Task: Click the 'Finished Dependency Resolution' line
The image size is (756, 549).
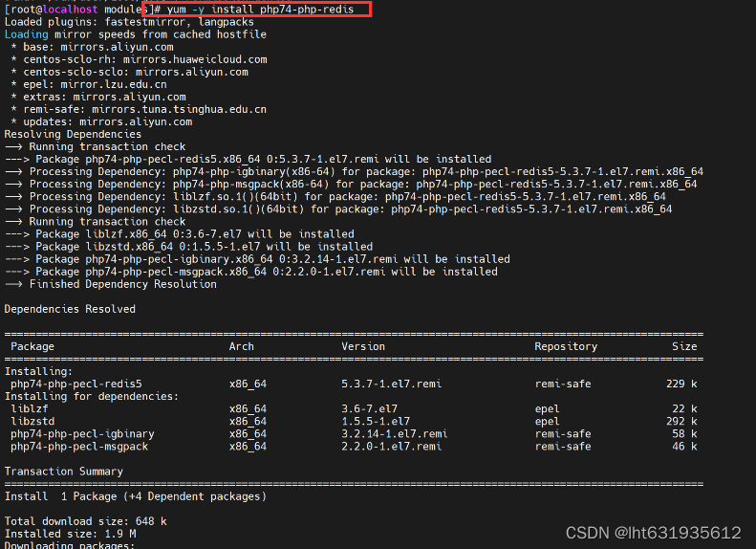Action: 111,284
